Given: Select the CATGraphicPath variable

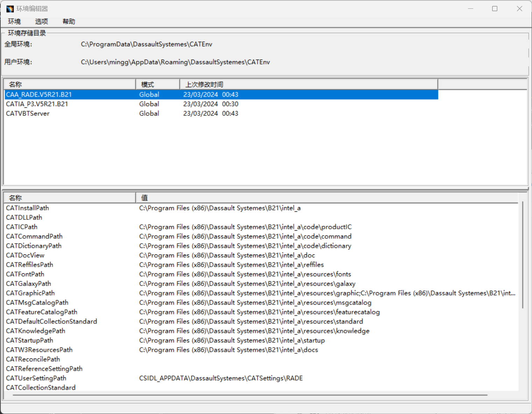Looking at the screenshot, I should tap(30, 293).
